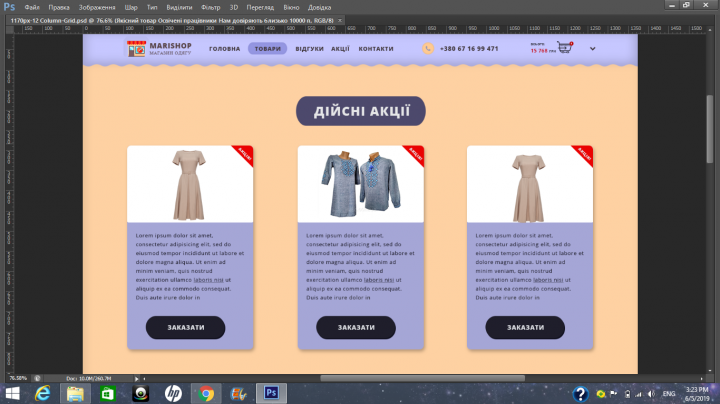Click the third card's beige dress image
The height and width of the screenshot is (404, 720).
pos(529,188)
